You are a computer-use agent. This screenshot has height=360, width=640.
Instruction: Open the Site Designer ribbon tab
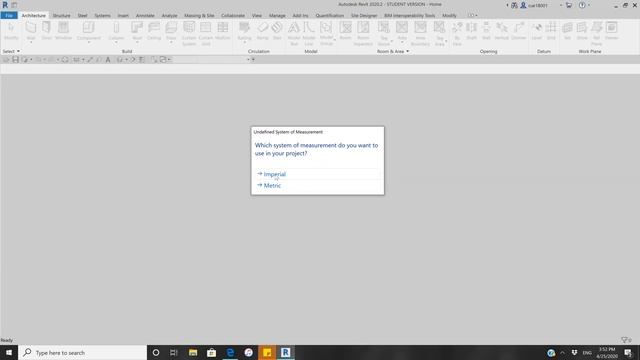364,16
